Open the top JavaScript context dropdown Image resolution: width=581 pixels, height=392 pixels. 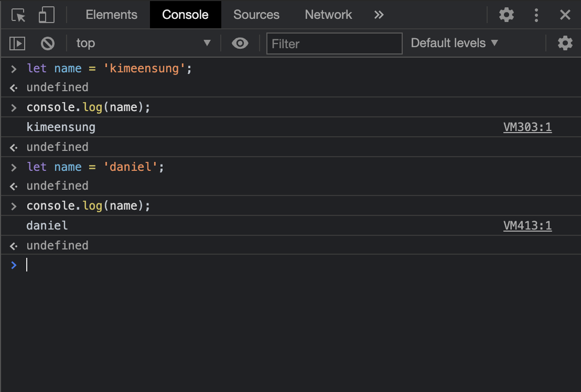pyautogui.click(x=143, y=43)
